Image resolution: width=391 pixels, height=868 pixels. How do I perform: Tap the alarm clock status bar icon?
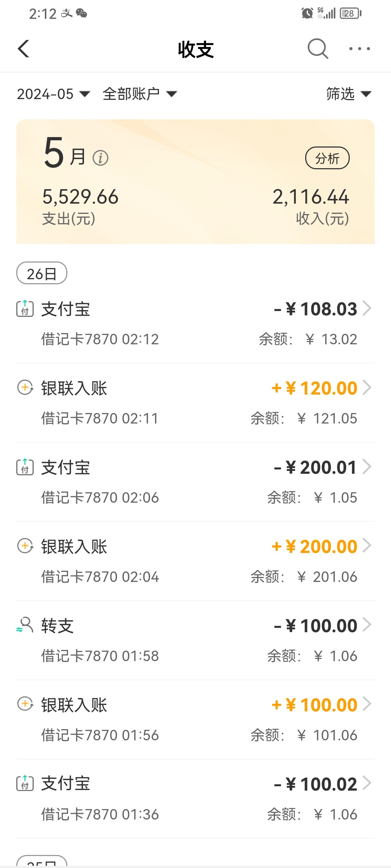307,13
